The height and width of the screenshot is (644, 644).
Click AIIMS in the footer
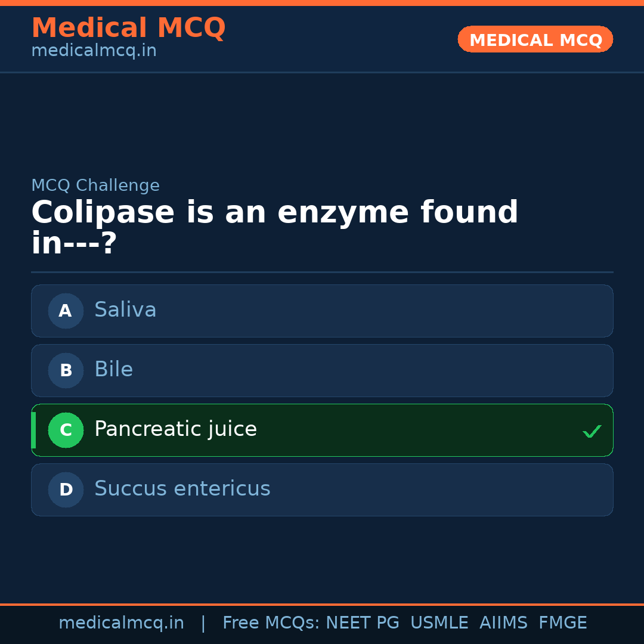[x=503, y=623]
